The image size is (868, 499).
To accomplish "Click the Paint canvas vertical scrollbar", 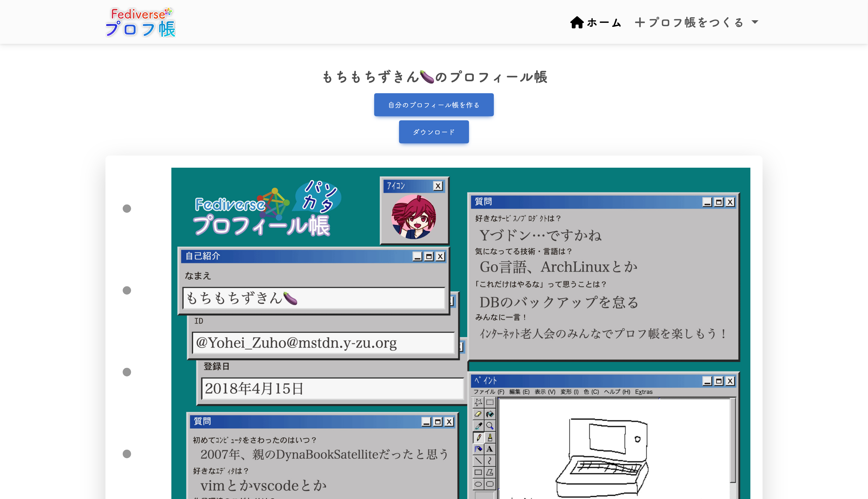I will click(x=733, y=448).
